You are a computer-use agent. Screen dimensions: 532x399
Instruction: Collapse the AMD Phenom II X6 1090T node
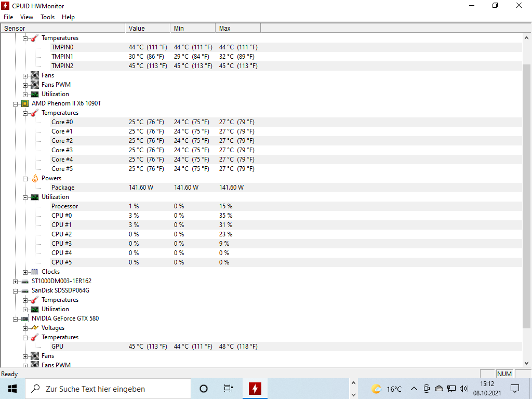tap(15, 104)
